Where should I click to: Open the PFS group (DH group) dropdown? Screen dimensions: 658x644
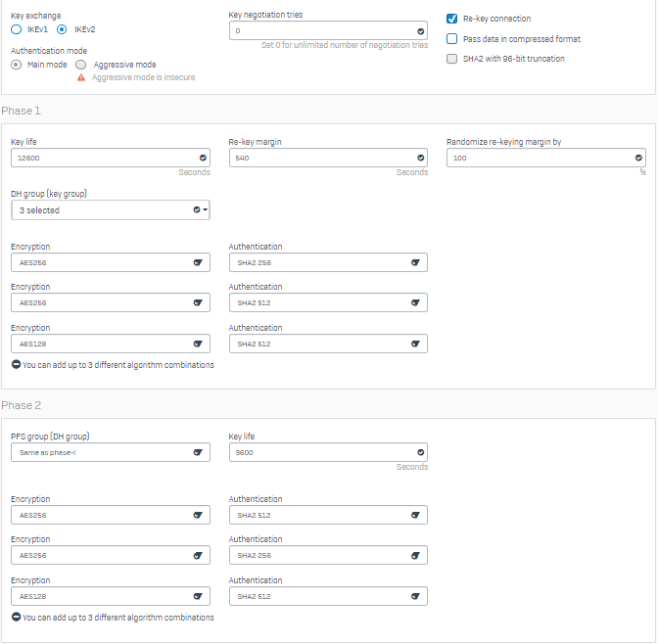[x=111, y=452]
